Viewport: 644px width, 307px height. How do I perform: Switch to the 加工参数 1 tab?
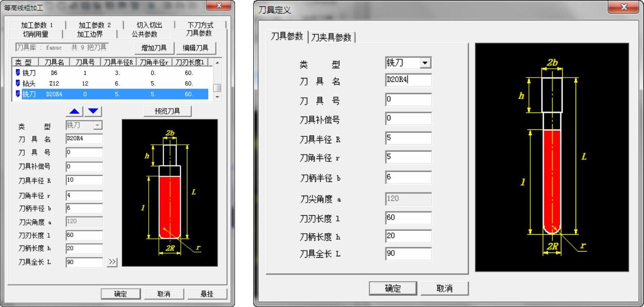coord(37,25)
